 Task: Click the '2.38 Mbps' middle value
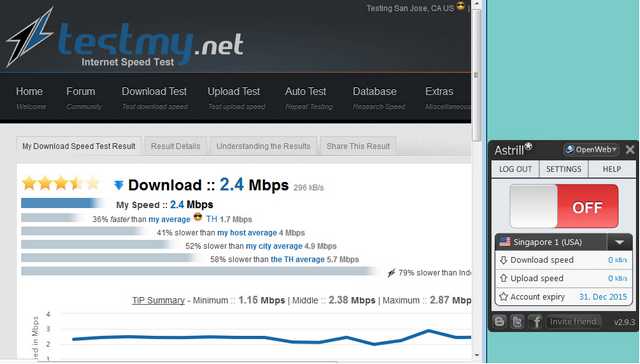pyautogui.click(x=352, y=300)
